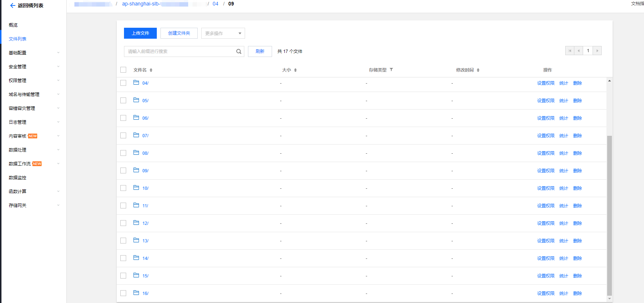Open the 11/ folder icon
The width and height of the screenshot is (644, 303).
point(136,205)
